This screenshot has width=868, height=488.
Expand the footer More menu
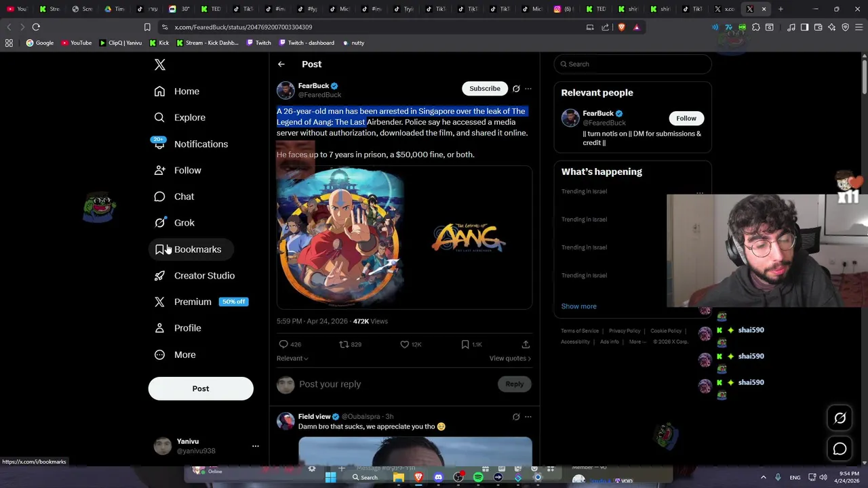click(x=636, y=342)
